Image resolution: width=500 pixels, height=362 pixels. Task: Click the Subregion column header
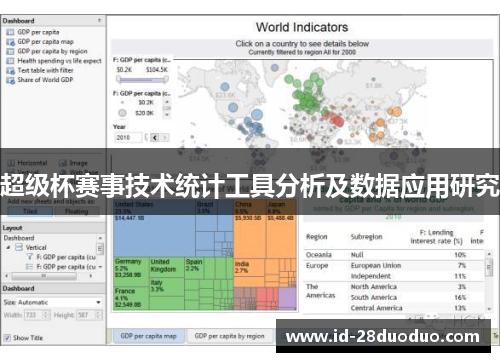pyautogui.click(x=366, y=237)
